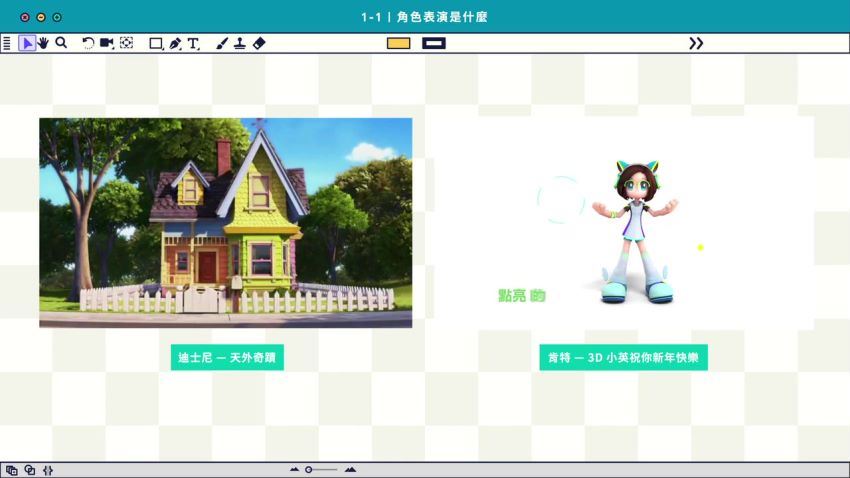Click the green 點亮的 text
This screenshot has height=478, width=850.
[x=521, y=295]
